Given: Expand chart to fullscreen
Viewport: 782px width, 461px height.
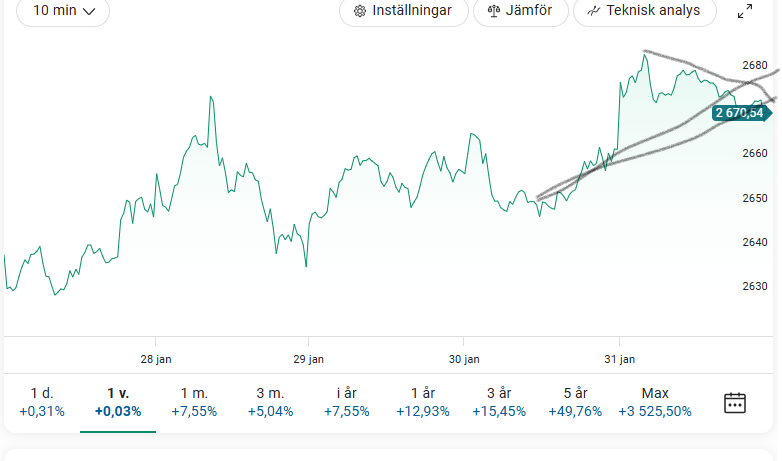Looking at the screenshot, I should pyautogui.click(x=745, y=12).
